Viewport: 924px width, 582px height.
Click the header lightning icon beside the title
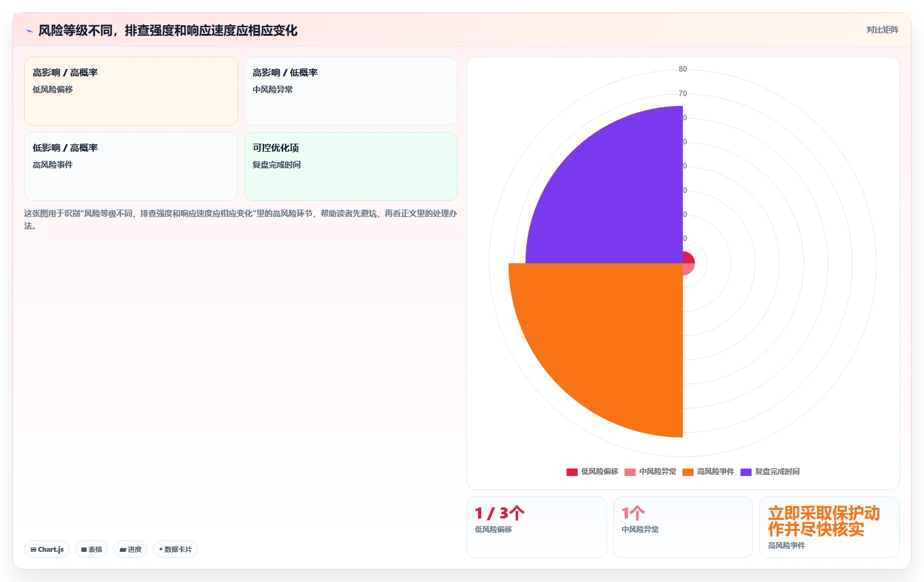coord(29,31)
